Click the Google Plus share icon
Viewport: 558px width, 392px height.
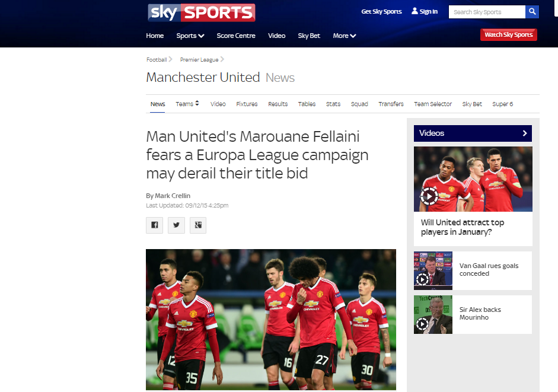[x=198, y=225]
